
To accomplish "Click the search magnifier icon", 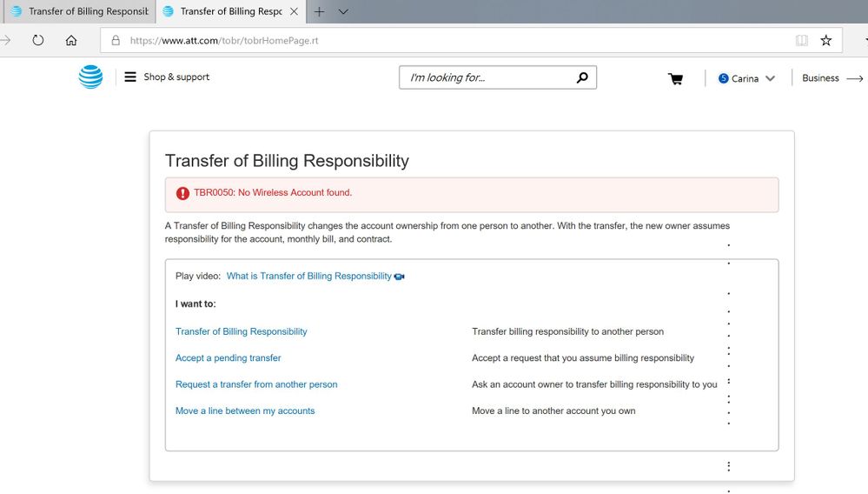I will coord(582,77).
